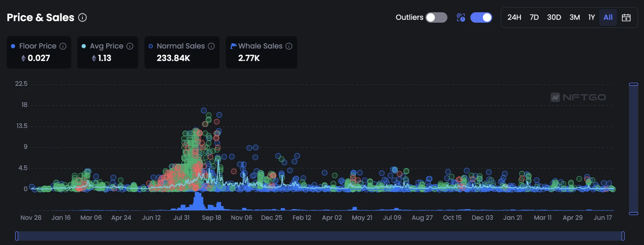Click the Normal Sales info icon
The image size is (644, 245).
211,46
